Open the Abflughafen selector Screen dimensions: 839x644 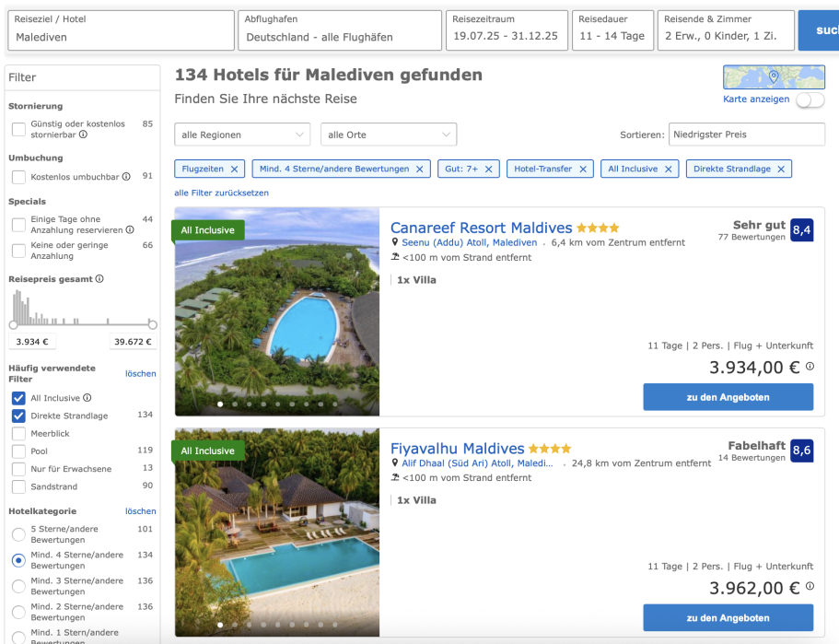(x=340, y=30)
